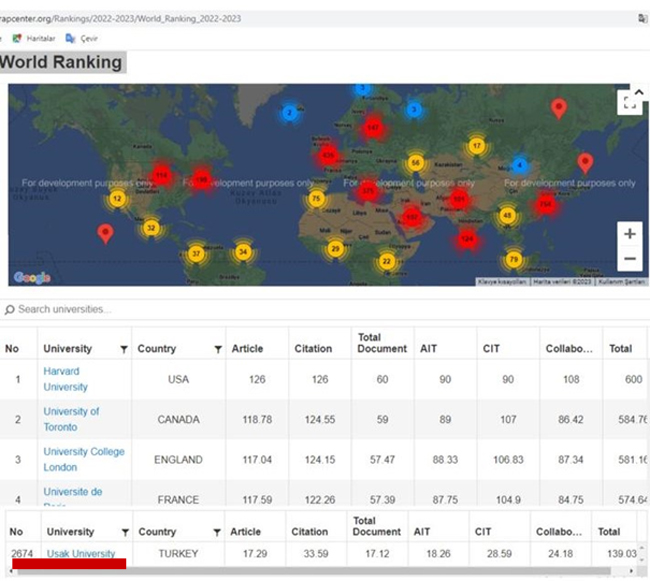The width and height of the screenshot is (650, 581).
Task: Select the red pin near Japan
Action: [585, 163]
